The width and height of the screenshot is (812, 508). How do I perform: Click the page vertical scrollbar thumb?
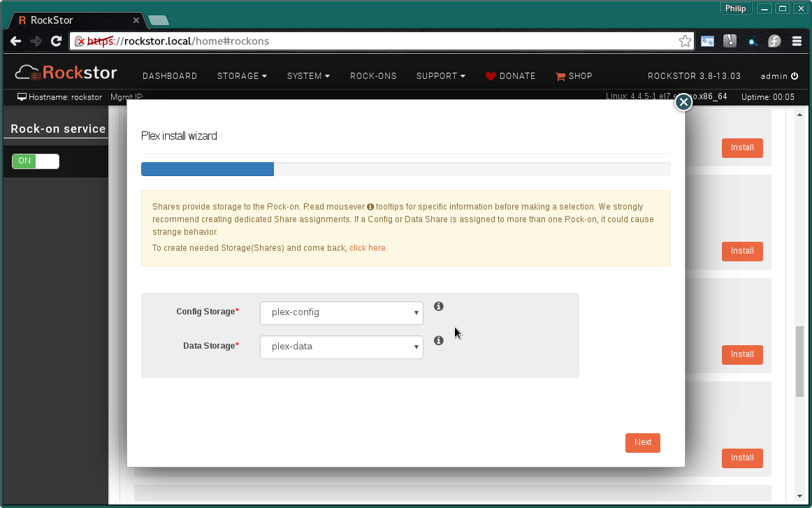pos(799,361)
